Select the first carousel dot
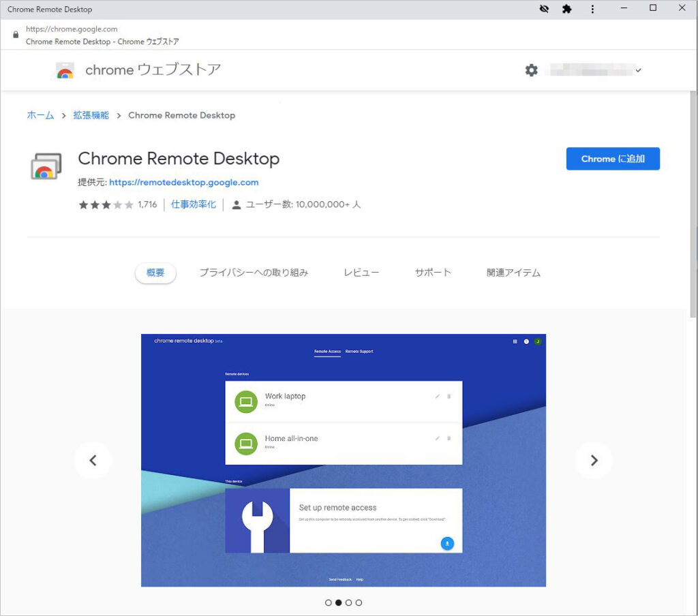This screenshot has height=616, width=698. (x=329, y=602)
